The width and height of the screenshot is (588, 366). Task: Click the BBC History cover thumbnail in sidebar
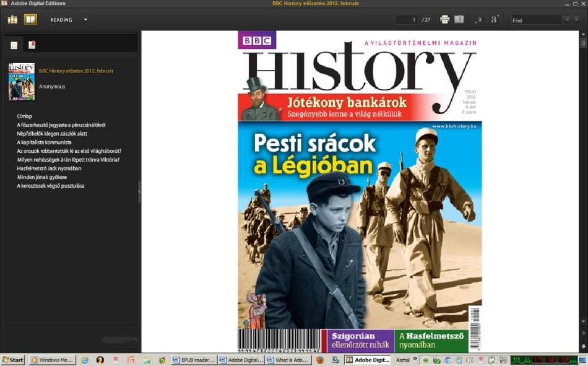click(x=22, y=82)
